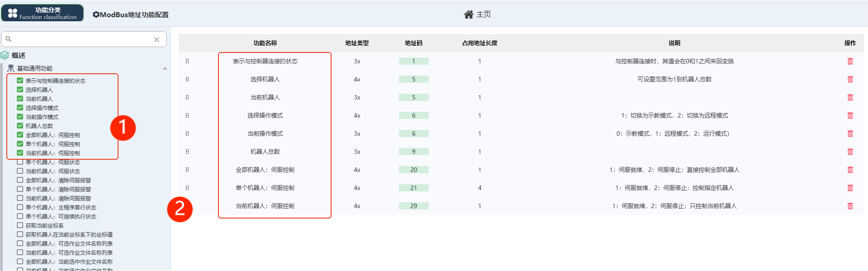Enable 单个机器人：伺服状态 checkbox
The width and height of the screenshot is (868, 271).
coord(20,162)
